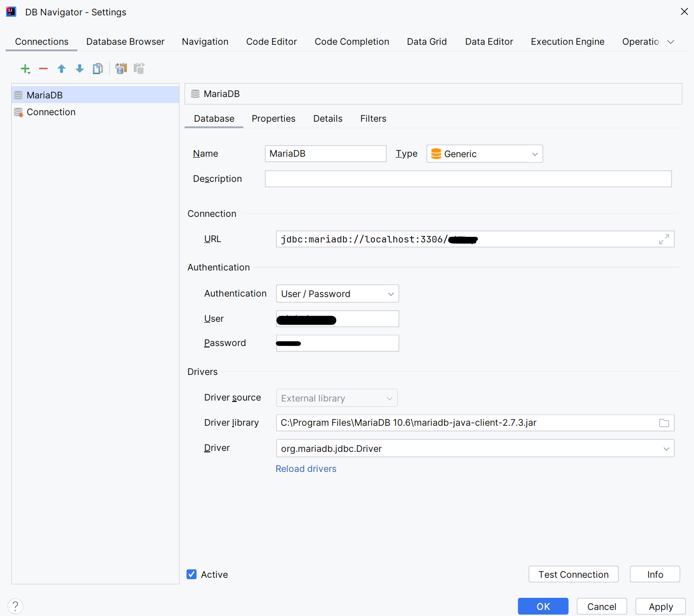The width and height of the screenshot is (694, 616).
Task: Click the Apply button
Action: click(660, 606)
